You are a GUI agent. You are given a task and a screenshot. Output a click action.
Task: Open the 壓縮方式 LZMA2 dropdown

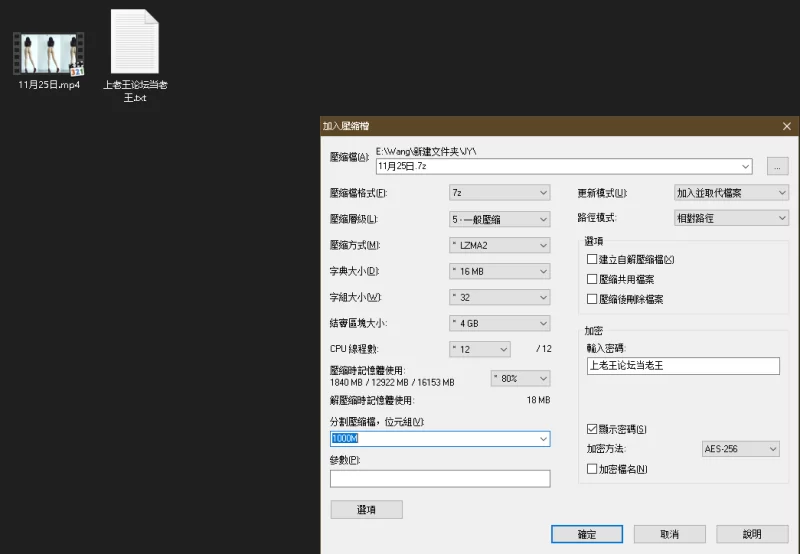(x=499, y=245)
